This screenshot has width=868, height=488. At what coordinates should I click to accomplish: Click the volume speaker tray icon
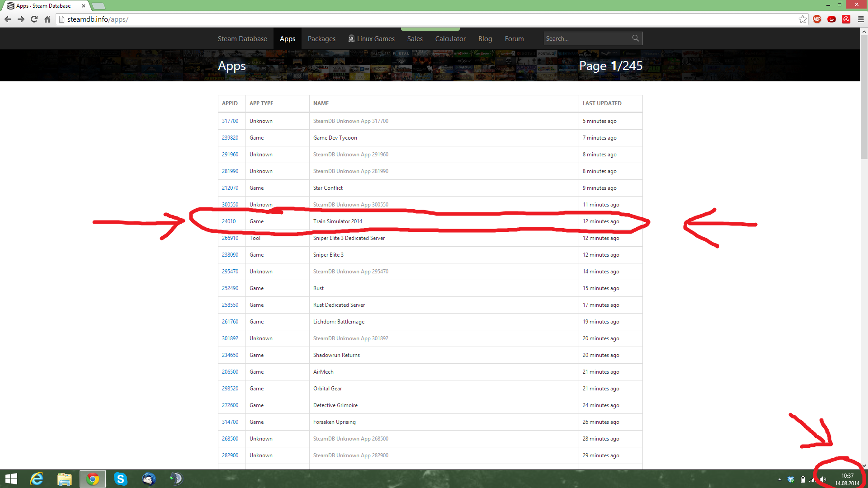[x=823, y=479]
